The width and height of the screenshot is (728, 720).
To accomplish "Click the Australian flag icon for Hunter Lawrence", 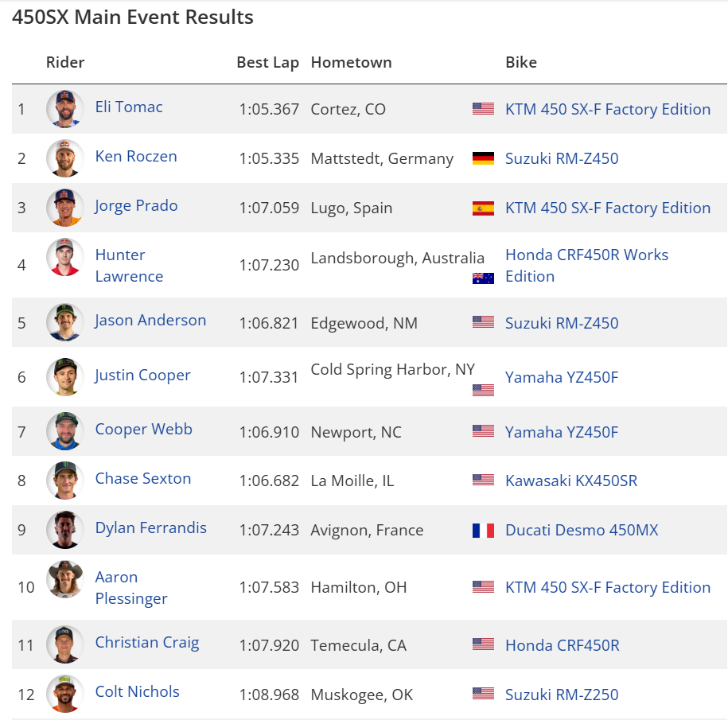I will (x=483, y=278).
